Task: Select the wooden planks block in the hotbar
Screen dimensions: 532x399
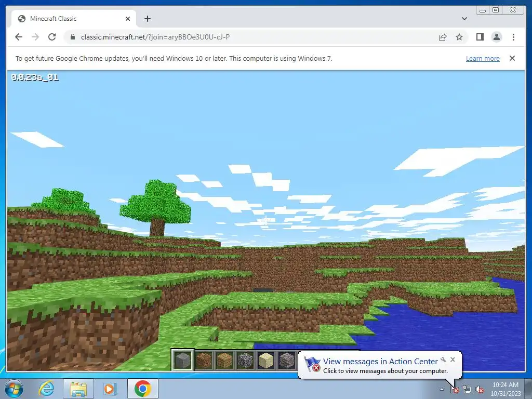Action: 224,360
